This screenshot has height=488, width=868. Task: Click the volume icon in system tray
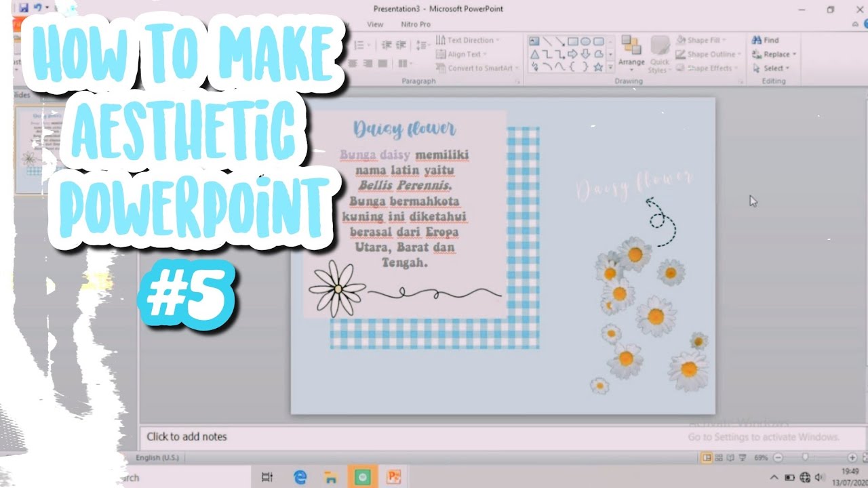(818, 477)
